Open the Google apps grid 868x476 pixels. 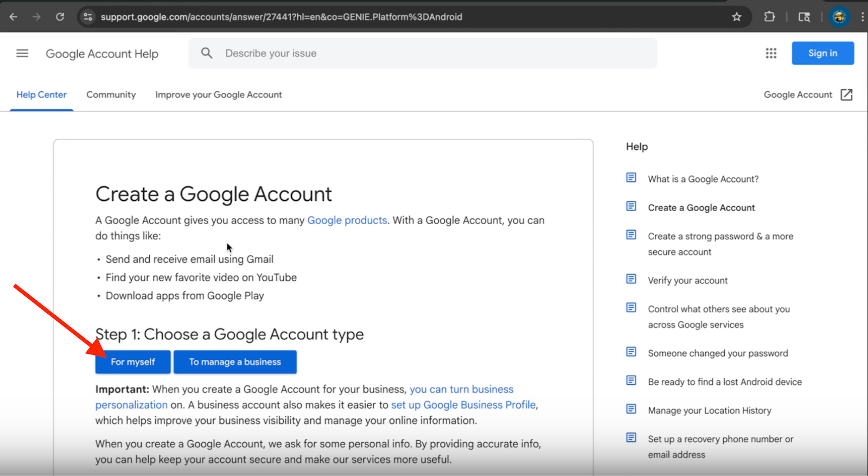(771, 53)
